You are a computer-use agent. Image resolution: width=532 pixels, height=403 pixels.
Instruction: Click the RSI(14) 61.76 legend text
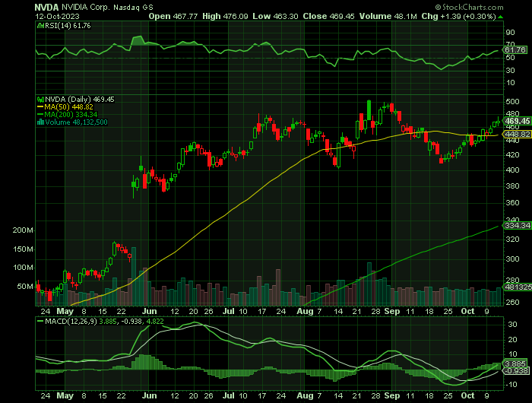(68, 25)
